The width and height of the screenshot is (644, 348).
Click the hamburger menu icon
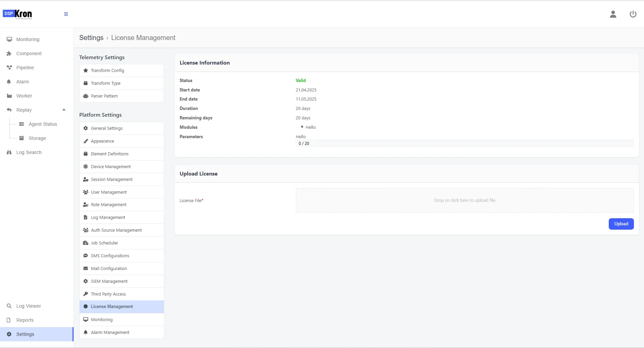[x=66, y=14]
